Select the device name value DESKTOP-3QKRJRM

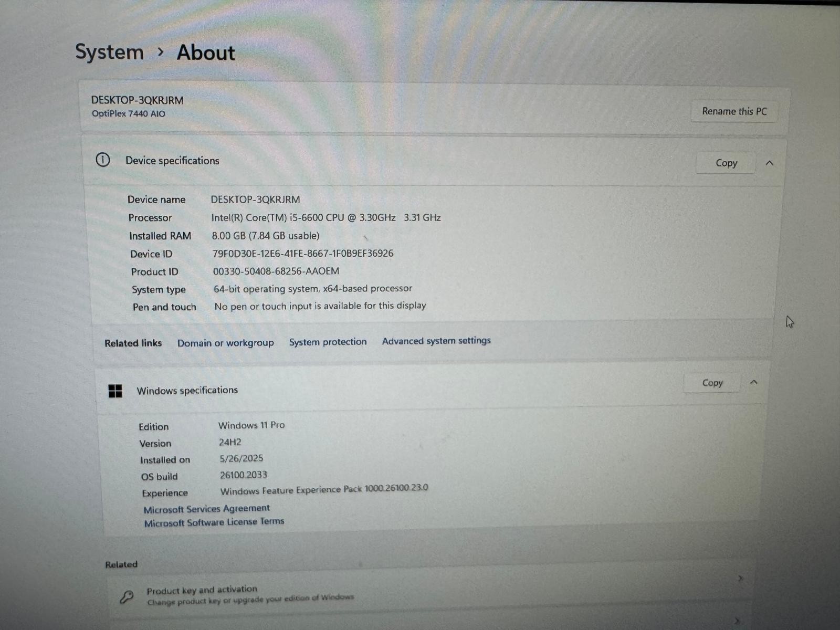(x=255, y=199)
